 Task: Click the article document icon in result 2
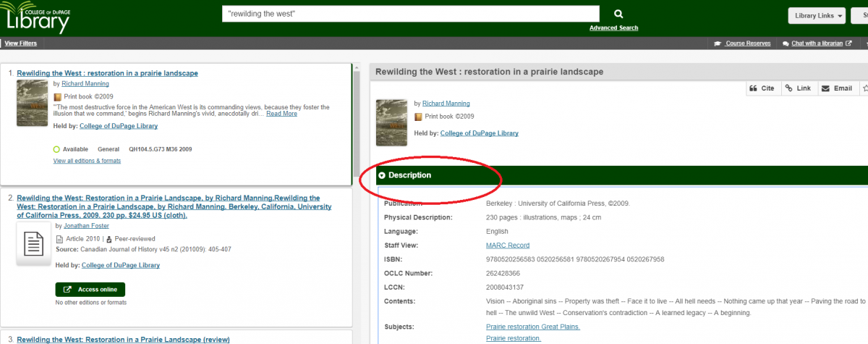tap(34, 245)
